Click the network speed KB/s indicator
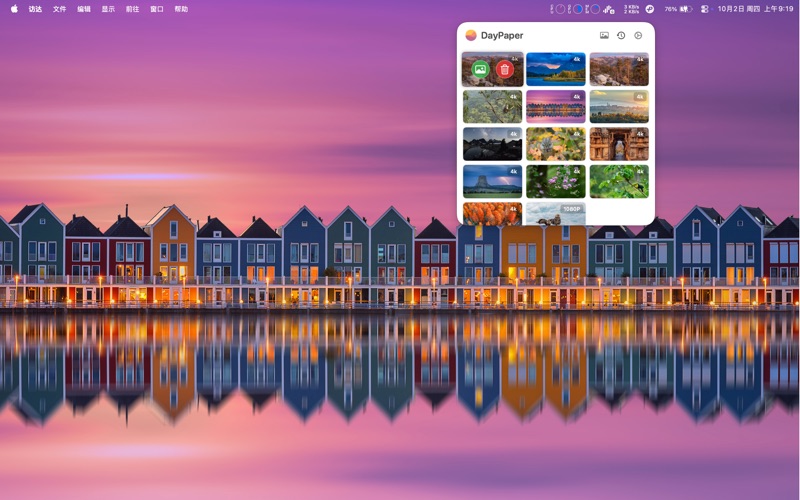Screen dimensions: 800x500 631,8
